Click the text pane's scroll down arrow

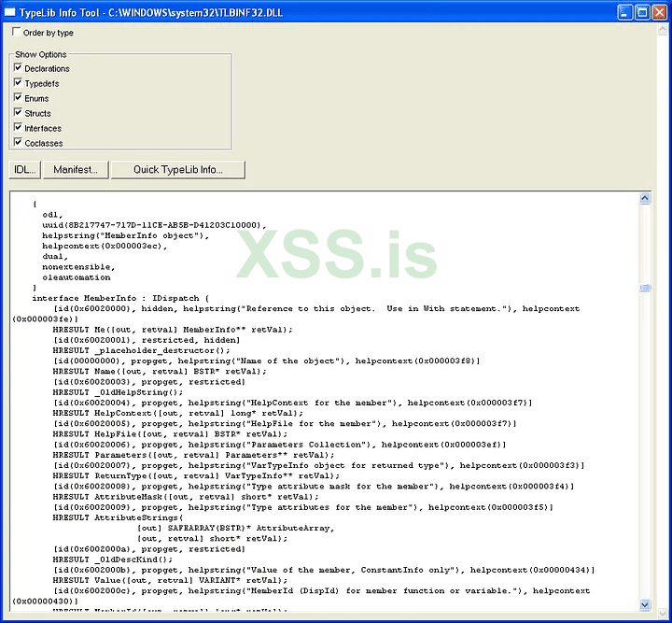point(645,604)
